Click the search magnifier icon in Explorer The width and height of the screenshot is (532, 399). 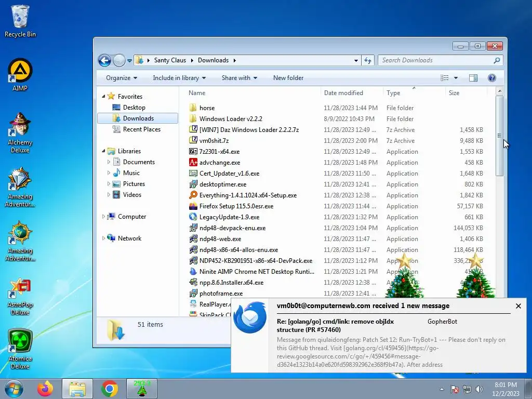(497, 60)
